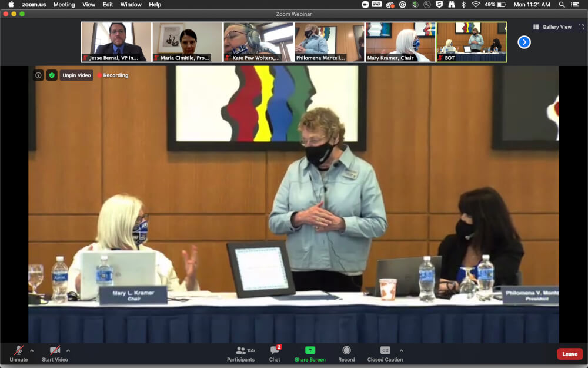Open Closed Caption settings
This screenshot has width=588, height=368.
click(x=385, y=350)
